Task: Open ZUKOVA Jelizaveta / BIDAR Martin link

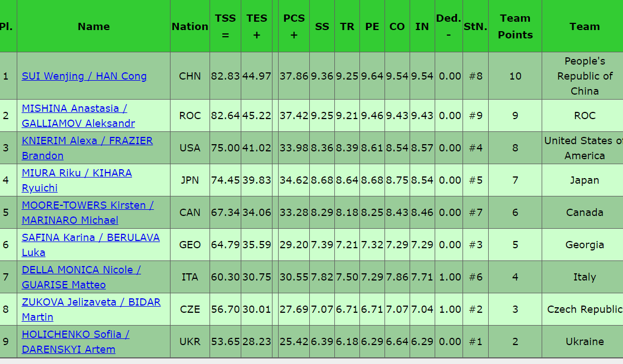Action: tap(91, 302)
